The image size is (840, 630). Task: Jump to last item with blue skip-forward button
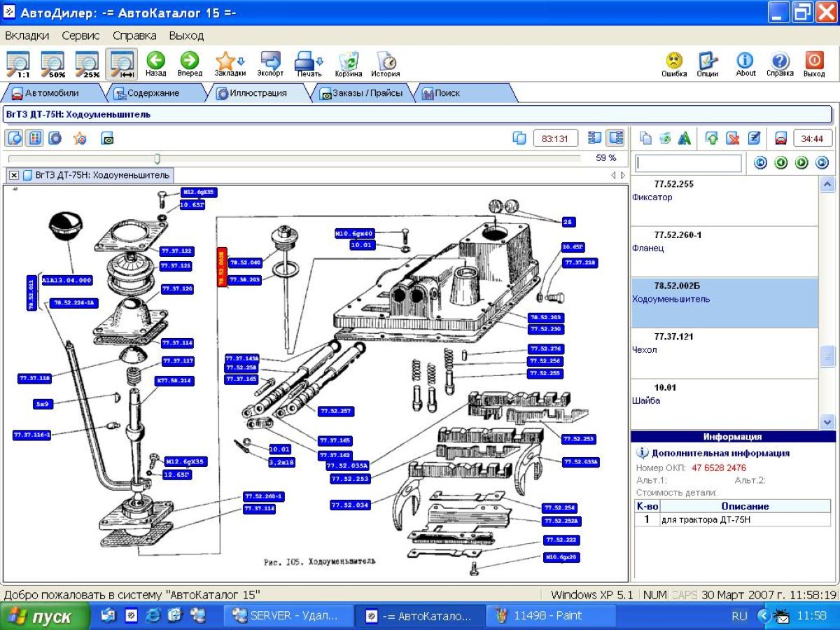pos(822,163)
